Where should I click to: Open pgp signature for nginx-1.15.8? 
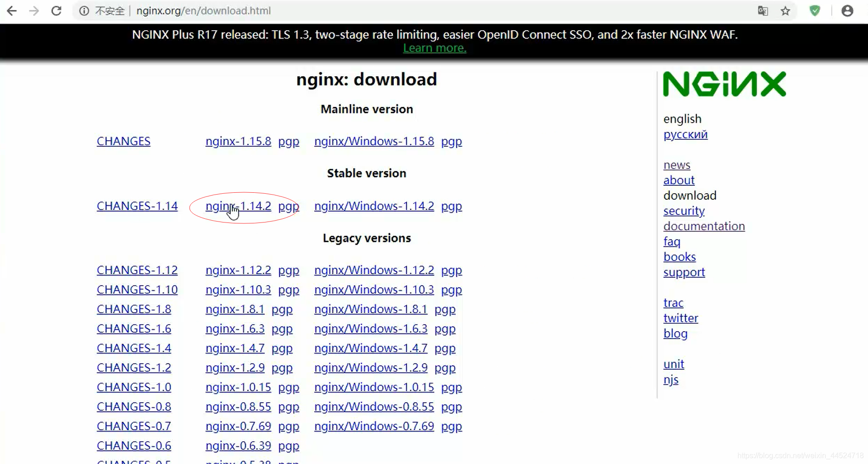(x=289, y=142)
